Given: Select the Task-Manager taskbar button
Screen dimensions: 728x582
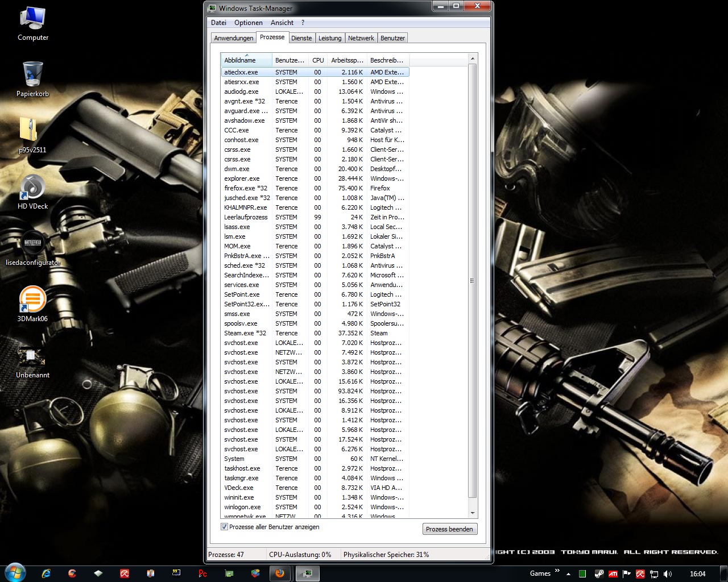Looking at the screenshot, I should pos(307,573).
